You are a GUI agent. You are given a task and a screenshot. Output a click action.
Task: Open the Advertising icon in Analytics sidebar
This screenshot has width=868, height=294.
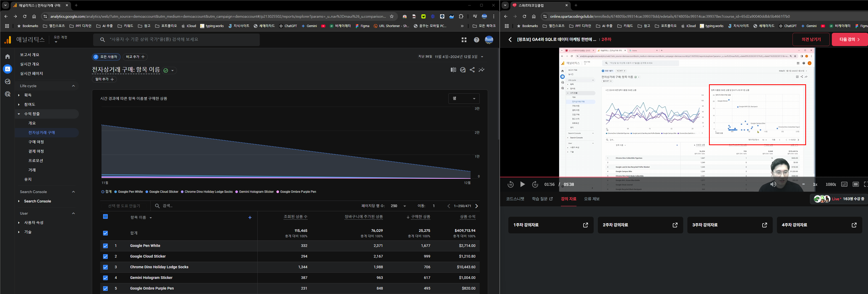[x=7, y=94]
